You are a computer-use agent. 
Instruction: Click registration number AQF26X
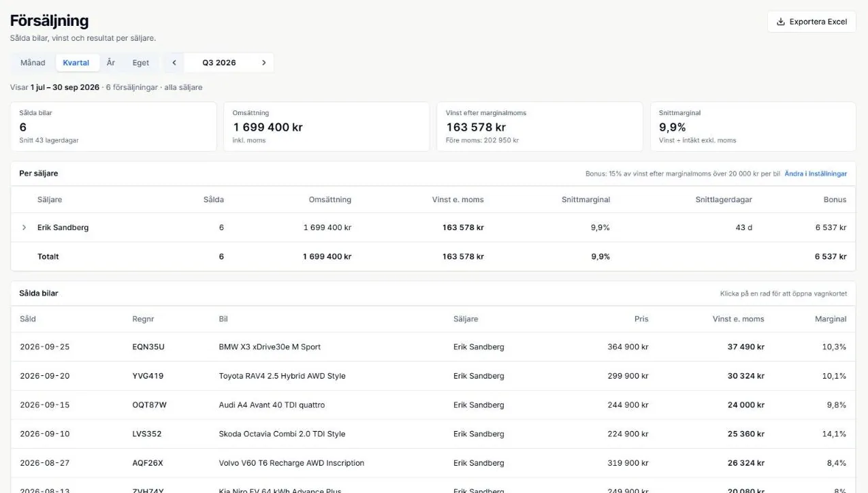[148, 463]
